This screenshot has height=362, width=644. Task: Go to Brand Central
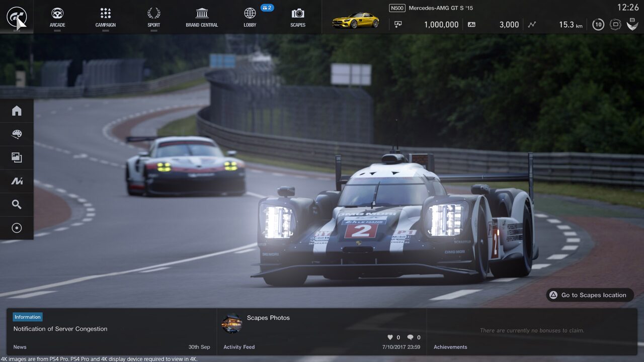202,17
